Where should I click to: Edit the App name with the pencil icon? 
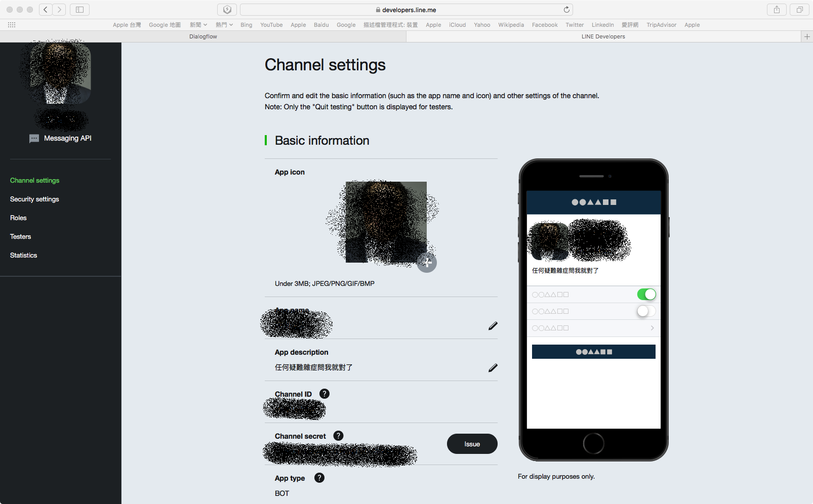(x=493, y=326)
